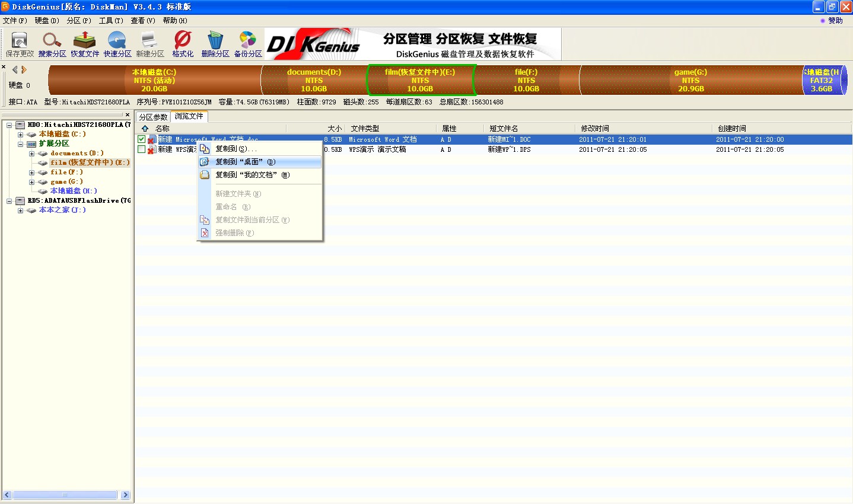
Task: Check the 新建 WPS演示 file checkbox
Action: (141, 149)
